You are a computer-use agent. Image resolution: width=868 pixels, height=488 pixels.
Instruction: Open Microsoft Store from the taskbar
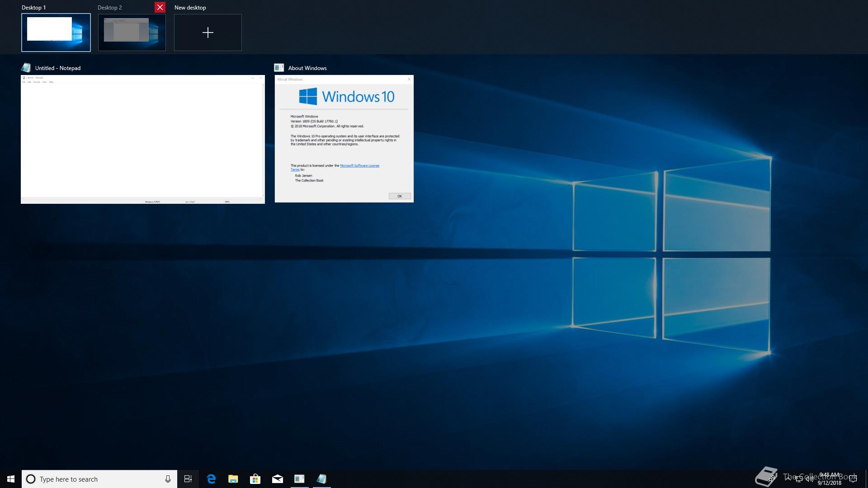click(255, 479)
